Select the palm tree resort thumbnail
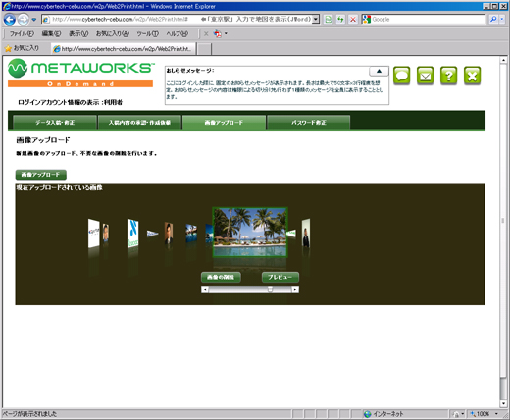Screen dimensions: 510x420 point(250,233)
